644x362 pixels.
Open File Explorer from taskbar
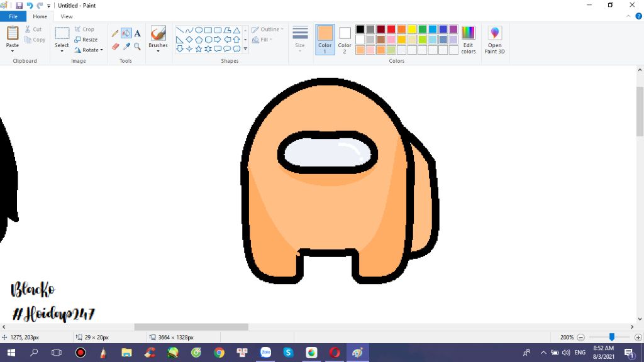tap(126, 353)
